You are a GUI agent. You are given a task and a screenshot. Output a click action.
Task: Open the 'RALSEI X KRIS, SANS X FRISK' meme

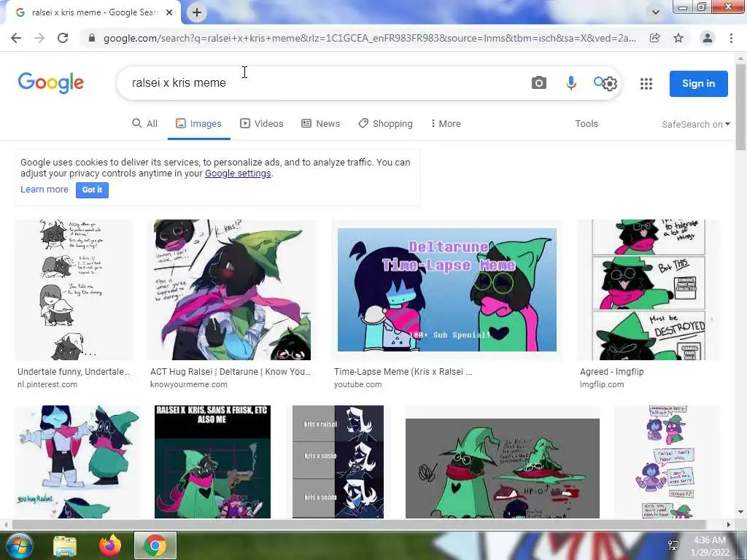[x=212, y=462]
